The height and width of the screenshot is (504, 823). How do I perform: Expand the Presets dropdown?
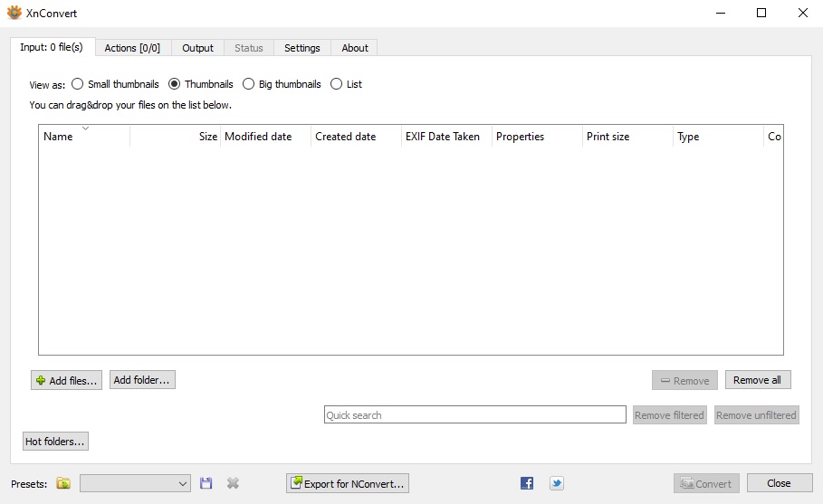pyautogui.click(x=135, y=483)
